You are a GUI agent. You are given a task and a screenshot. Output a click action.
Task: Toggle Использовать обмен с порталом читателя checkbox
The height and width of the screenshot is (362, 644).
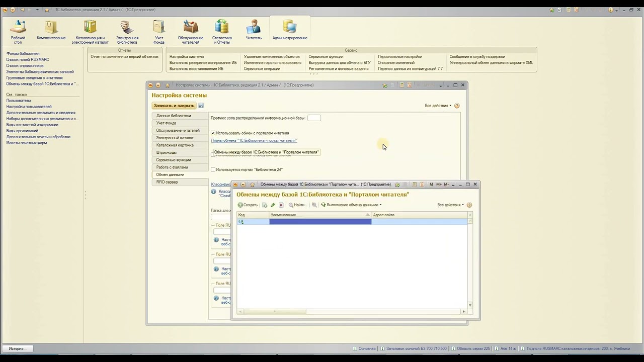click(213, 133)
